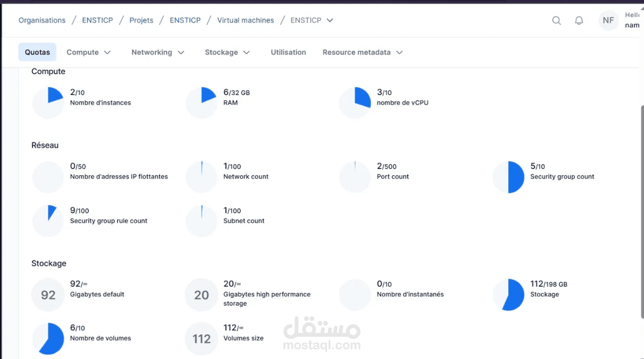This screenshot has height=359, width=644.
Task: Go to Projets breadcrumb link
Action: (x=141, y=21)
